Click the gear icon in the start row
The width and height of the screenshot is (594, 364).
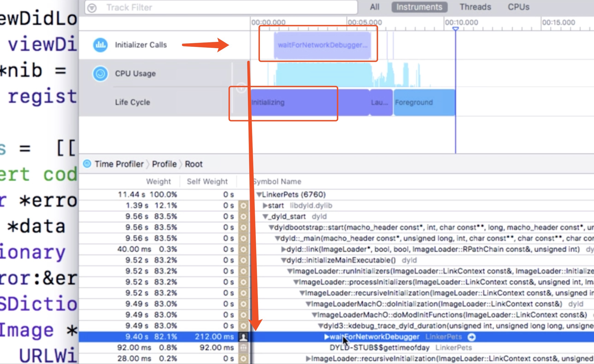pos(243,206)
